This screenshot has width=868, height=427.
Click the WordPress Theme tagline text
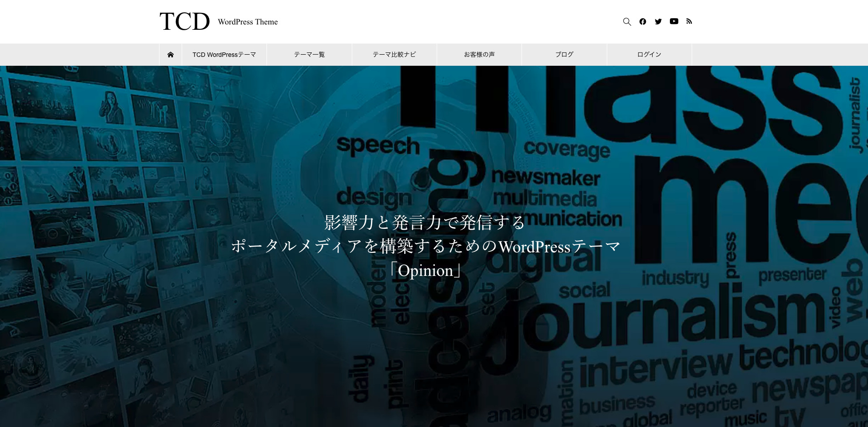248,22
